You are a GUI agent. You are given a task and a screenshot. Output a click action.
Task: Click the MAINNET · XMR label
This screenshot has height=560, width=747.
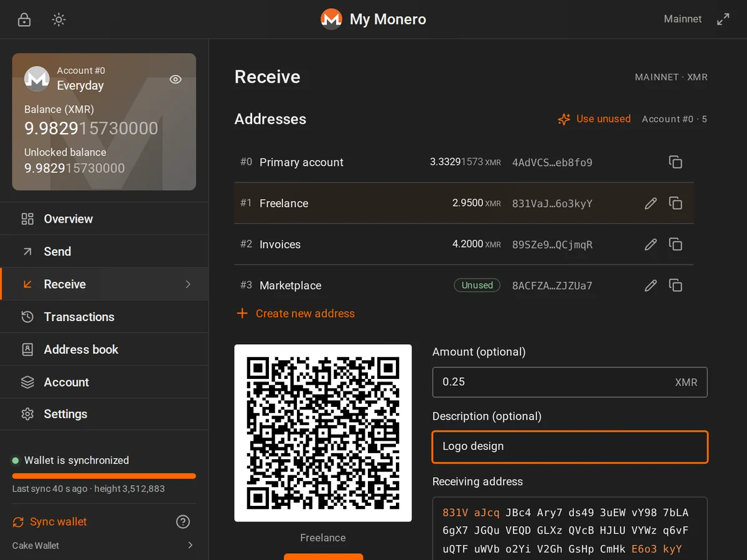pos(671,77)
